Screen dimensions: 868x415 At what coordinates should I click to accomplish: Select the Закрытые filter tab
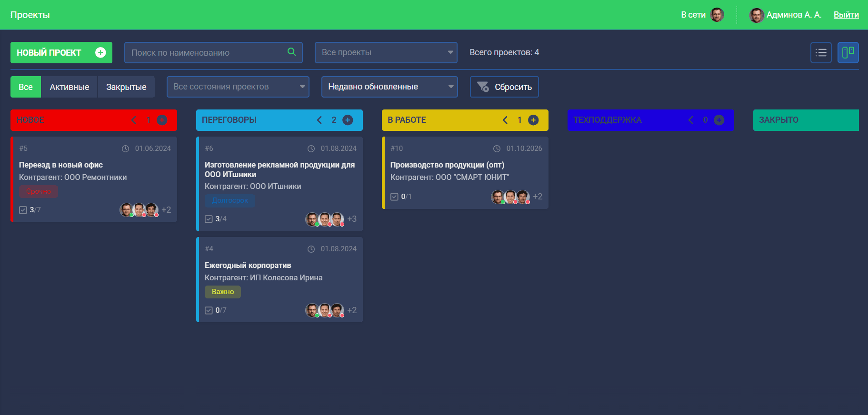pos(126,87)
